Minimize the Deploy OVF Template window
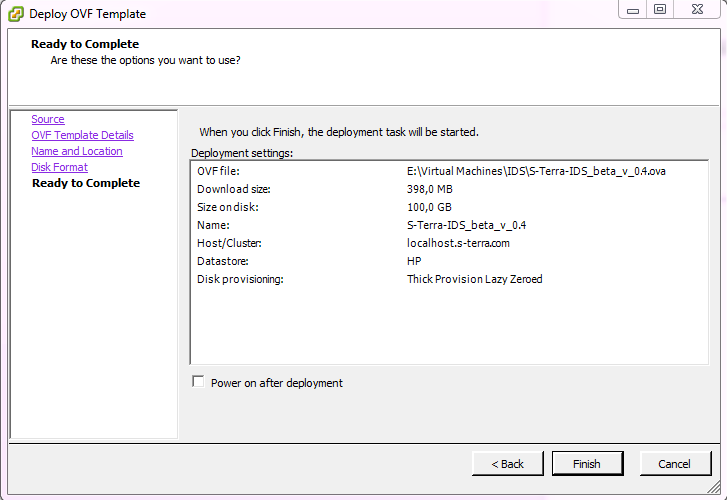Image resolution: width=727 pixels, height=500 pixels. [x=633, y=10]
